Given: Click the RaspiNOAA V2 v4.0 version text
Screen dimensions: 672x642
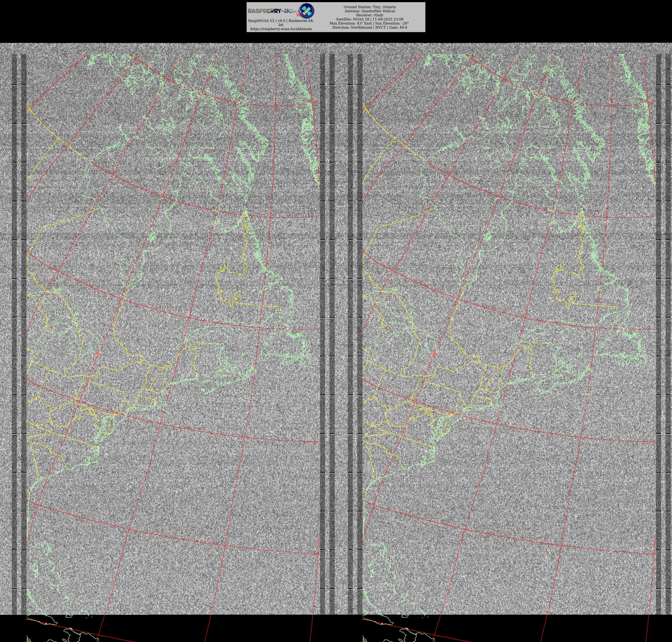Looking at the screenshot, I should (x=281, y=21).
